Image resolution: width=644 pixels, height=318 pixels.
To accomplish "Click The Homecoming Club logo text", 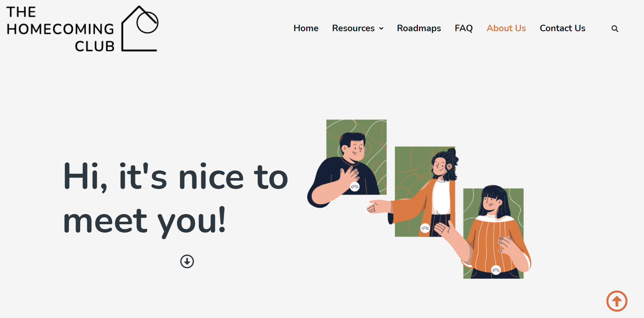I will (60, 29).
